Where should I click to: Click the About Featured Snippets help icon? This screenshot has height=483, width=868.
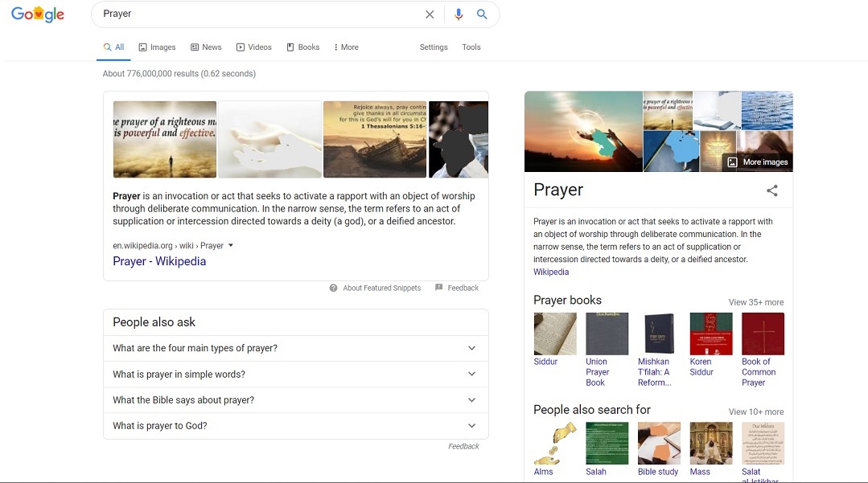click(333, 288)
